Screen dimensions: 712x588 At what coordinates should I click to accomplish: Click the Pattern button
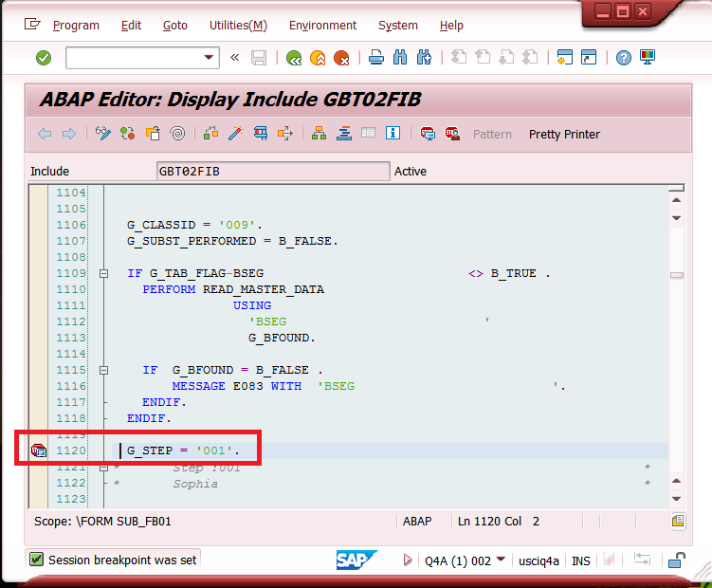coord(492,135)
